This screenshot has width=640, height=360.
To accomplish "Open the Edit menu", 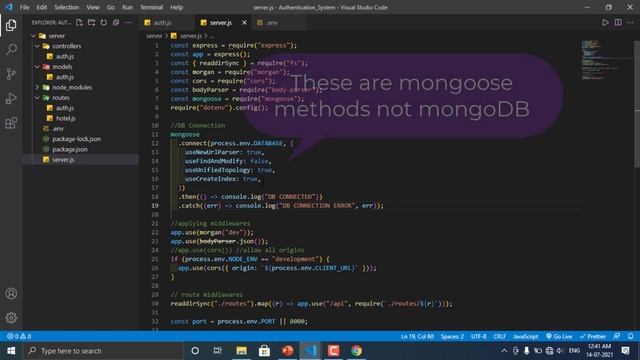I will 42,7.
